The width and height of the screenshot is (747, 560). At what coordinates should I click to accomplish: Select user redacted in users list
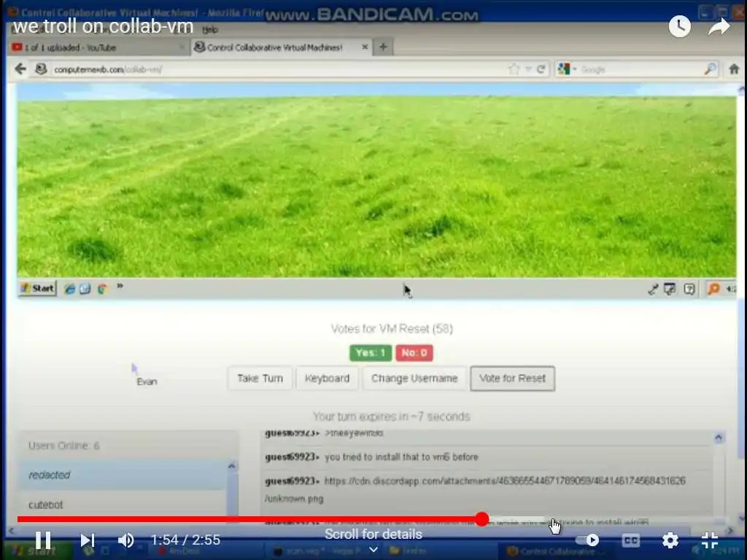122,475
